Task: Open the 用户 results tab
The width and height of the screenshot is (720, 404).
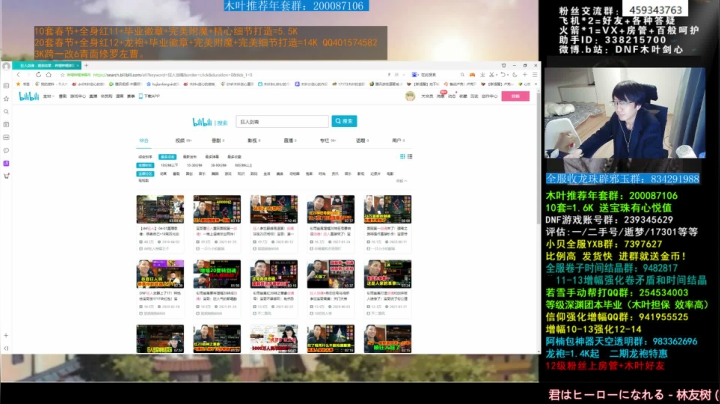Action: pyautogui.click(x=398, y=140)
